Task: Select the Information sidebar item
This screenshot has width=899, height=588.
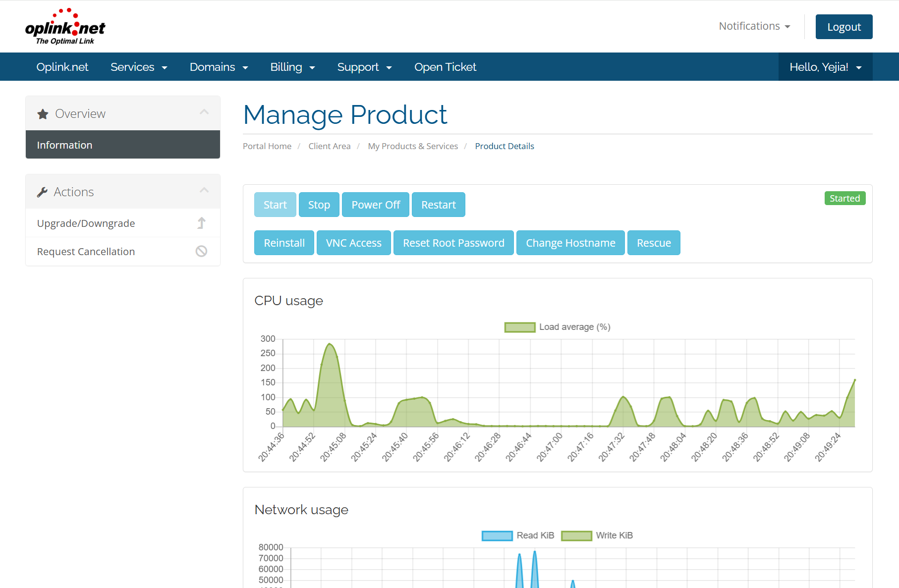Action: [x=123, y=145]
